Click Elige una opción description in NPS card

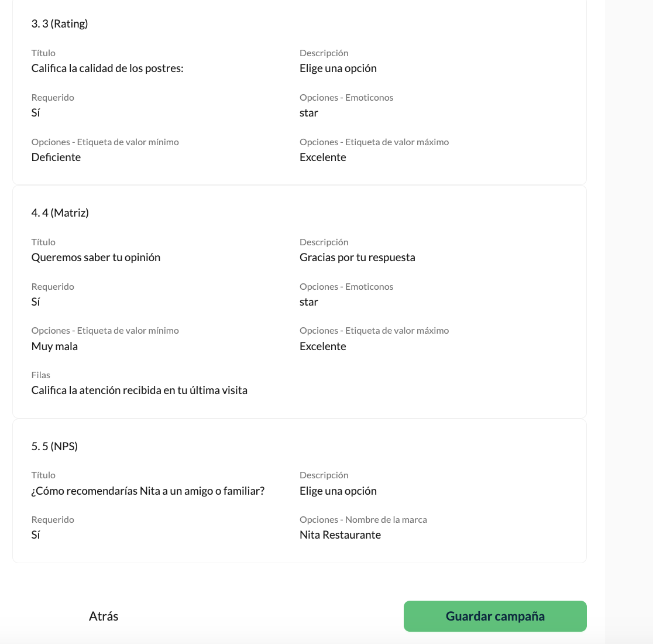[x=338, y=491]
